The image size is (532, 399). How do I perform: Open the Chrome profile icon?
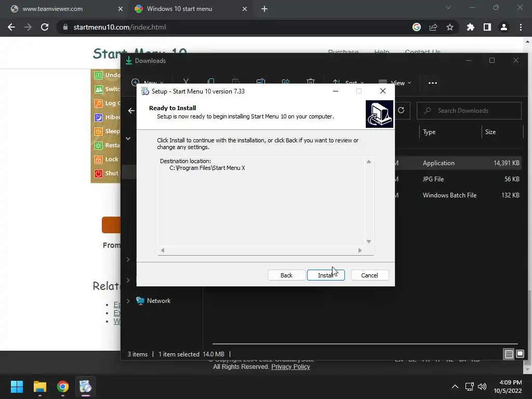(x=504, y=27)
